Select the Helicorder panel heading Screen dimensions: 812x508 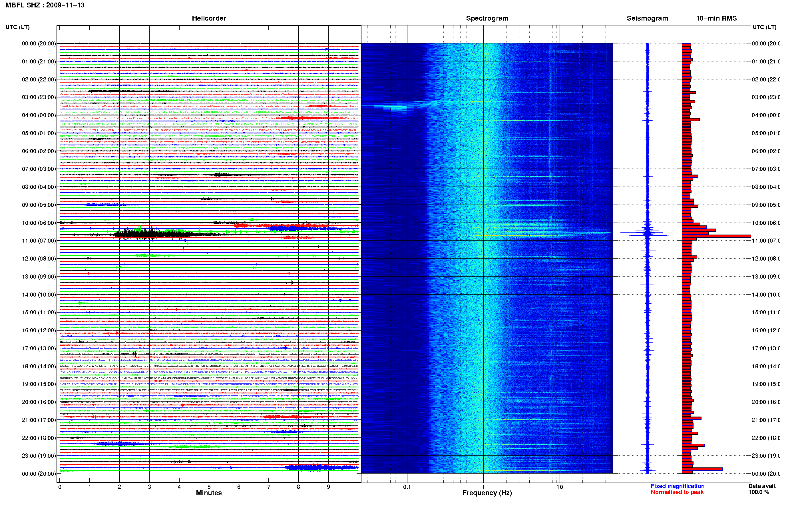click(209, 18)
